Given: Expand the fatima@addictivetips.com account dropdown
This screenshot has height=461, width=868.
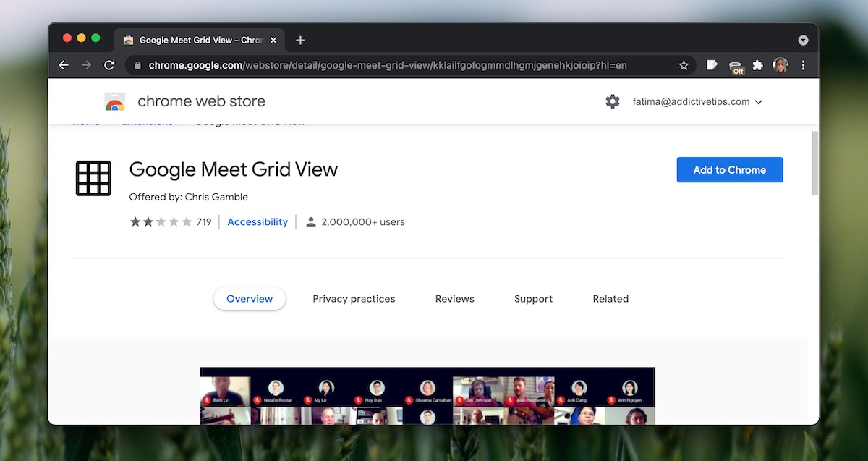Looking at the screenshot, I should click(x=697, y=102).
